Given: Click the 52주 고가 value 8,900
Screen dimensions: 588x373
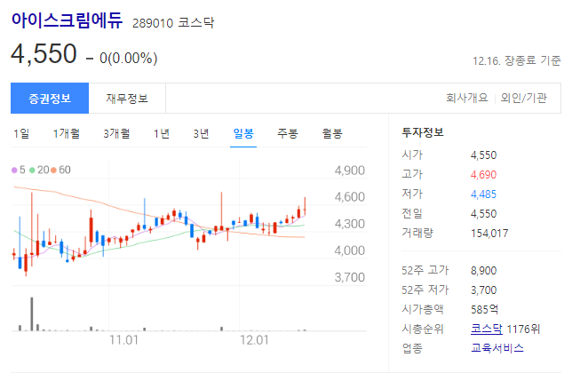Looking at the screenshot, I should [483, 271].
